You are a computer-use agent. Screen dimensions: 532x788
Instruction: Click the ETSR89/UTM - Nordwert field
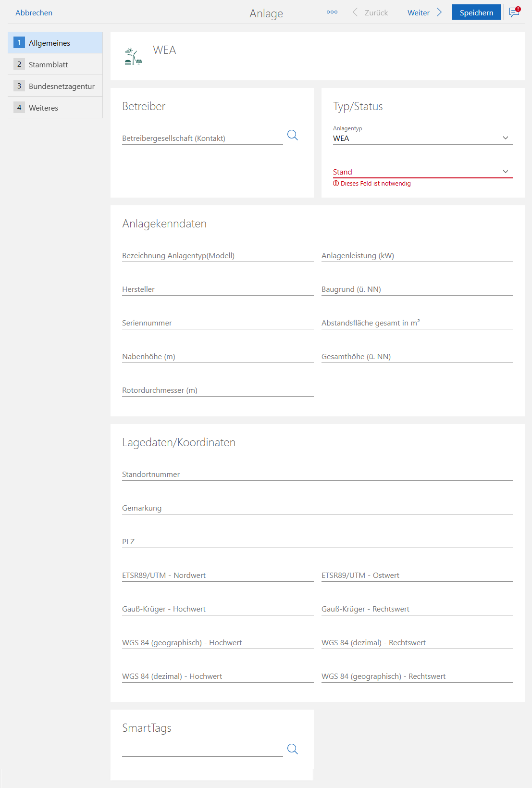coord(218,575)
